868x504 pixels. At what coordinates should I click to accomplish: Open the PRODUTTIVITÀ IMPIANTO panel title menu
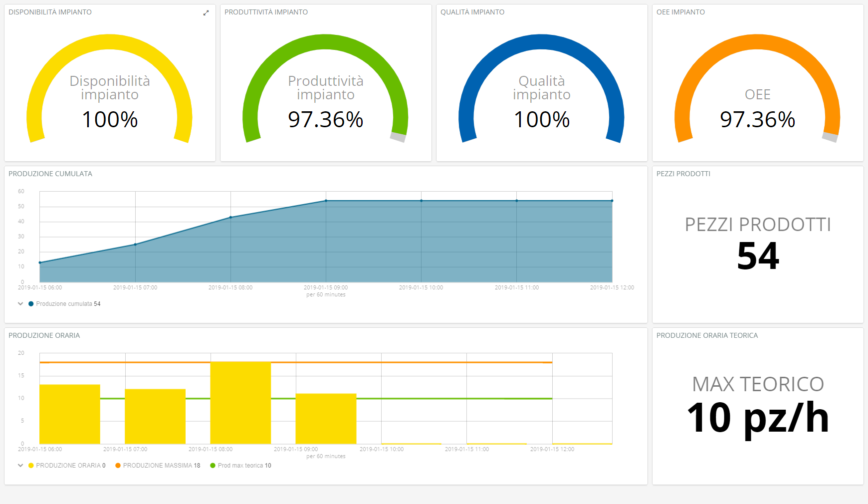coord(266,12)
